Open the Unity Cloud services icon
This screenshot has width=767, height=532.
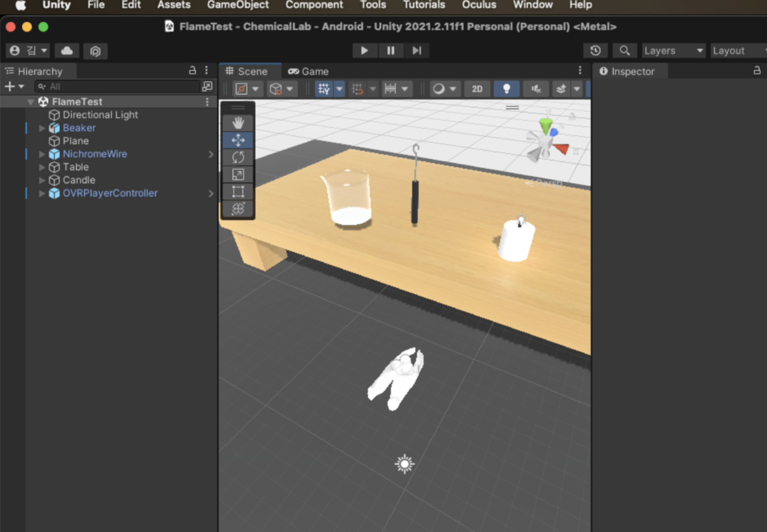coord(67,51)
